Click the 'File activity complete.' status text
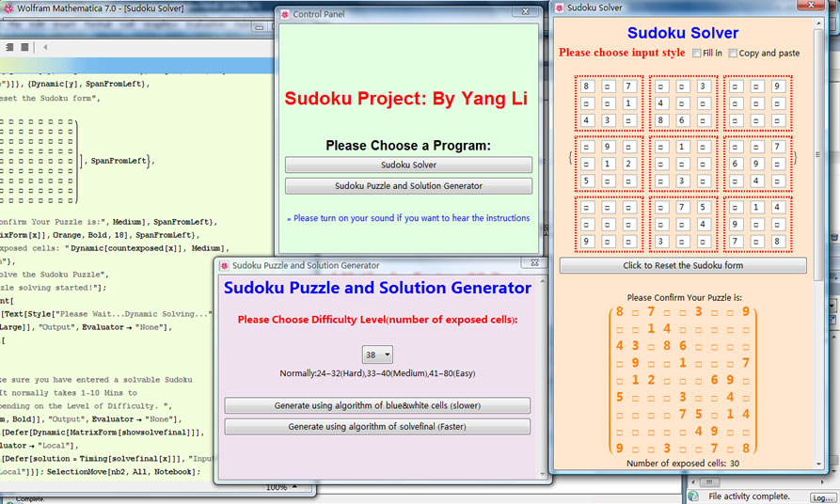840x504 pixels. (749, 496)
